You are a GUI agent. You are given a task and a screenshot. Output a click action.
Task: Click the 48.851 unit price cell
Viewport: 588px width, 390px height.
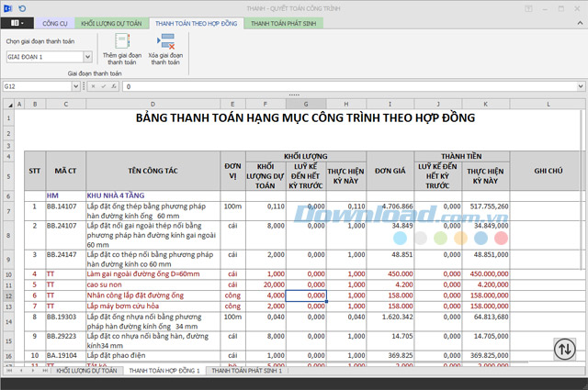point(390,260)
